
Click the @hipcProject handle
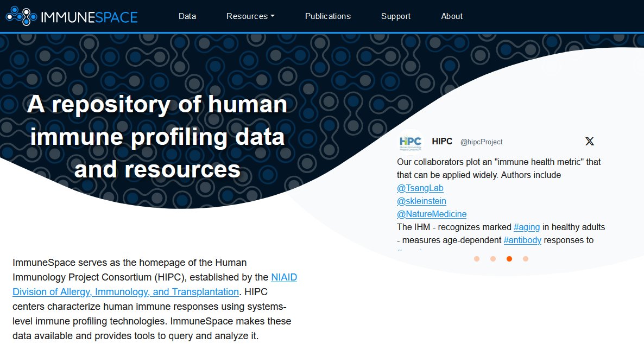click(x=481, y=142)
